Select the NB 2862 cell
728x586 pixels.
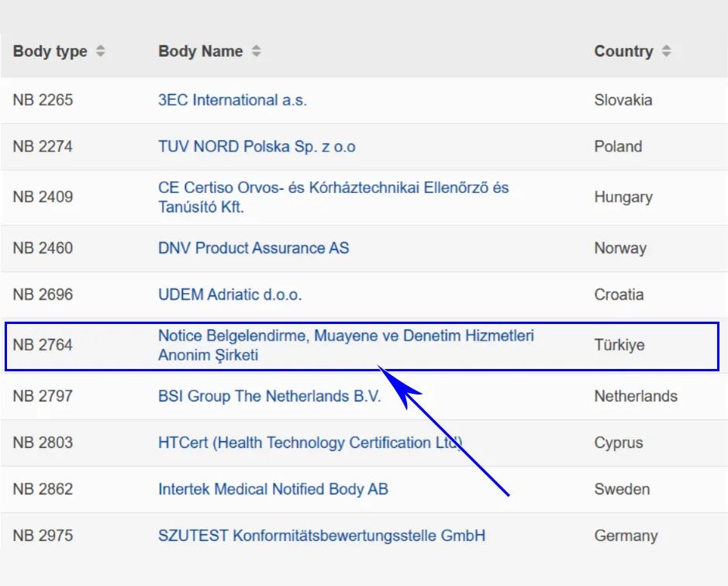pos(43,489)
